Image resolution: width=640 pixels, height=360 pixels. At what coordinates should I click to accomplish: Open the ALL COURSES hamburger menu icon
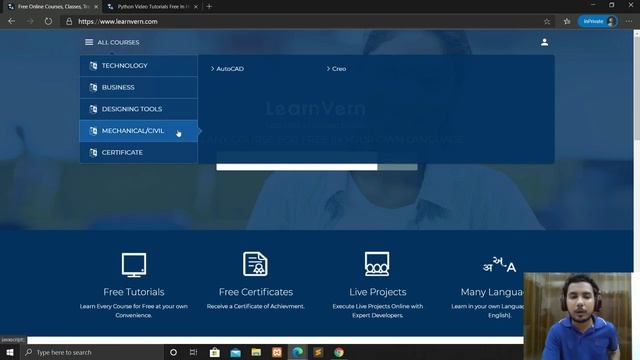click(x=89, y=42)
